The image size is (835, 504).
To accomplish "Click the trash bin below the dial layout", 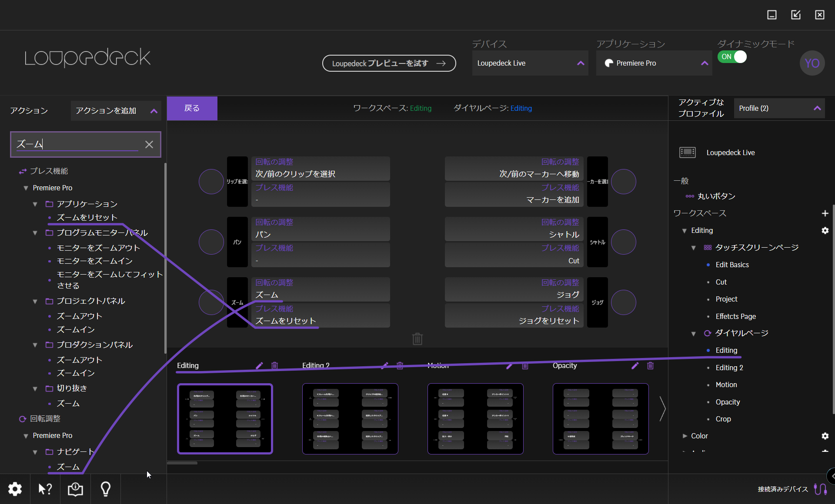I will coord(417,339).
